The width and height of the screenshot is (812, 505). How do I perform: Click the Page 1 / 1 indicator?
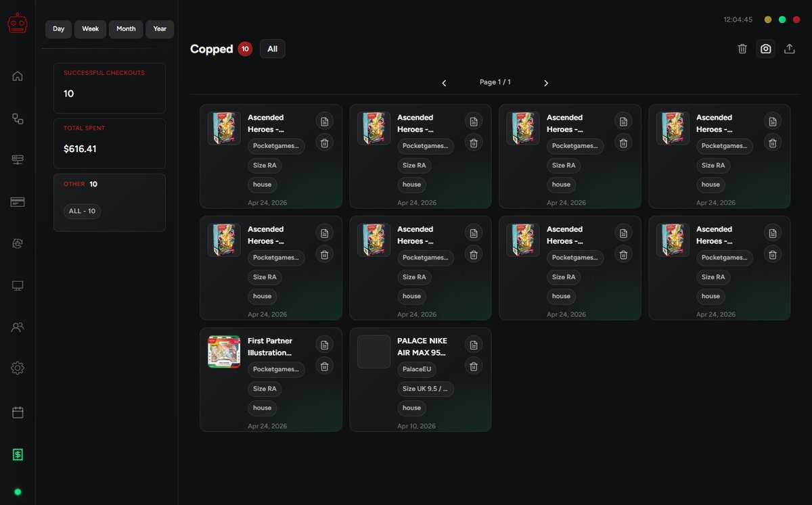(x=495, y=82)
